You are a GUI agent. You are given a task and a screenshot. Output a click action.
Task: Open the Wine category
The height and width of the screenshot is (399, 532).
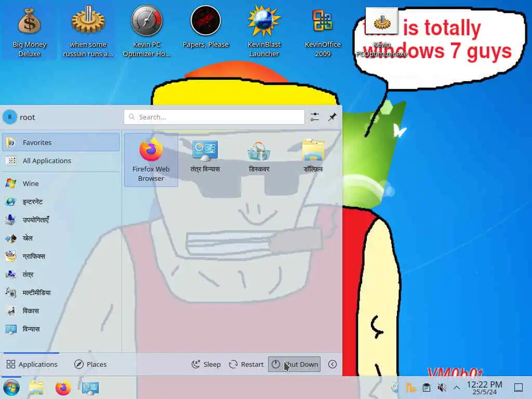click(61, 183)
